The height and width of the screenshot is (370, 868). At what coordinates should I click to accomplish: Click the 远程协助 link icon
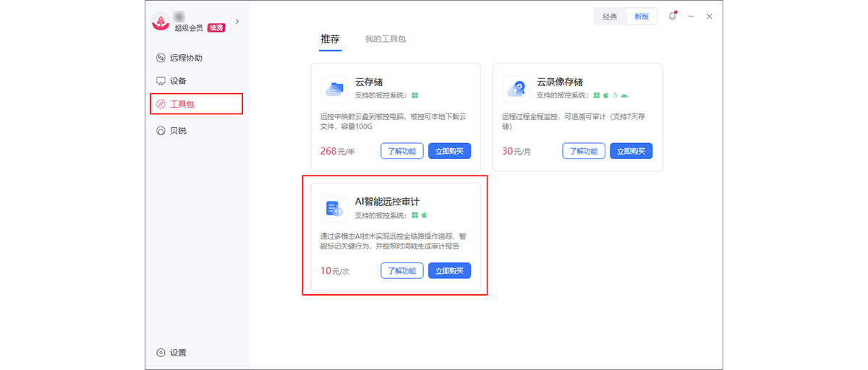tap(161, 58)
